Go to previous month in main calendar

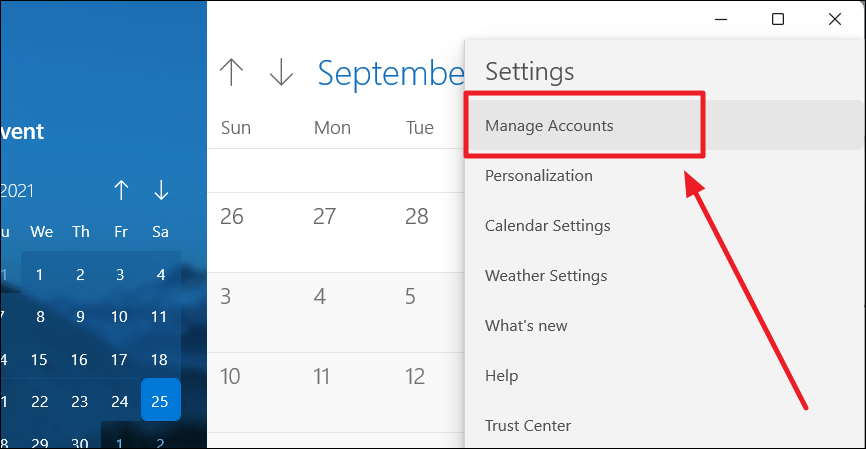tap(231, 72)
